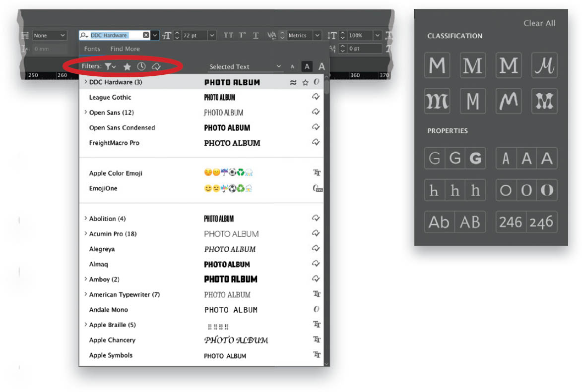Clear the font search field
The image size is (582, 392).
[146, 35]
